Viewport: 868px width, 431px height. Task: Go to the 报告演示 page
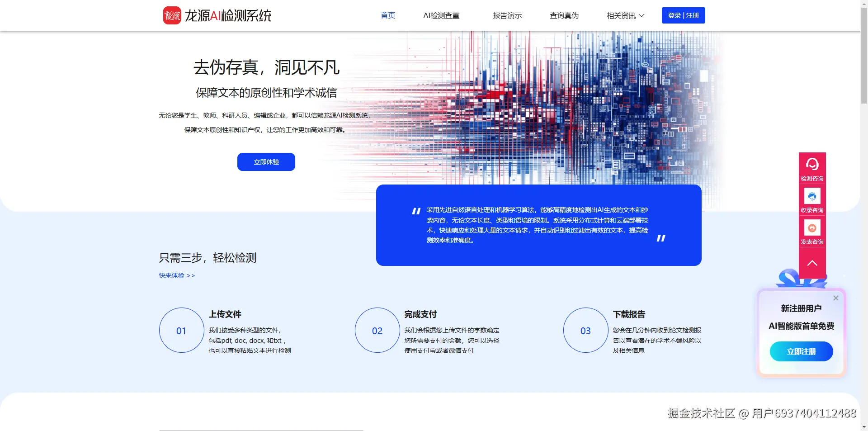tap(507, 15)
